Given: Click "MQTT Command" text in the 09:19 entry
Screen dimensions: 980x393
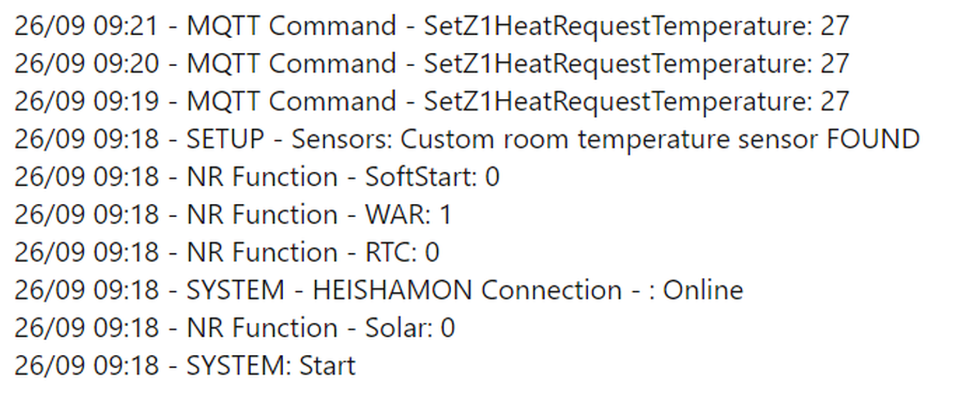Looking at the screenshot, I should [291, 102].
